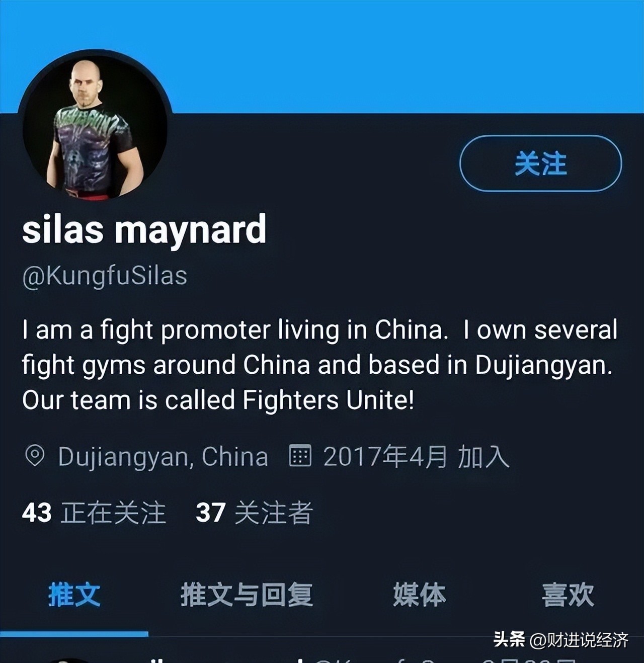Switch to the 推文 tab

click(x=74, y=595)
